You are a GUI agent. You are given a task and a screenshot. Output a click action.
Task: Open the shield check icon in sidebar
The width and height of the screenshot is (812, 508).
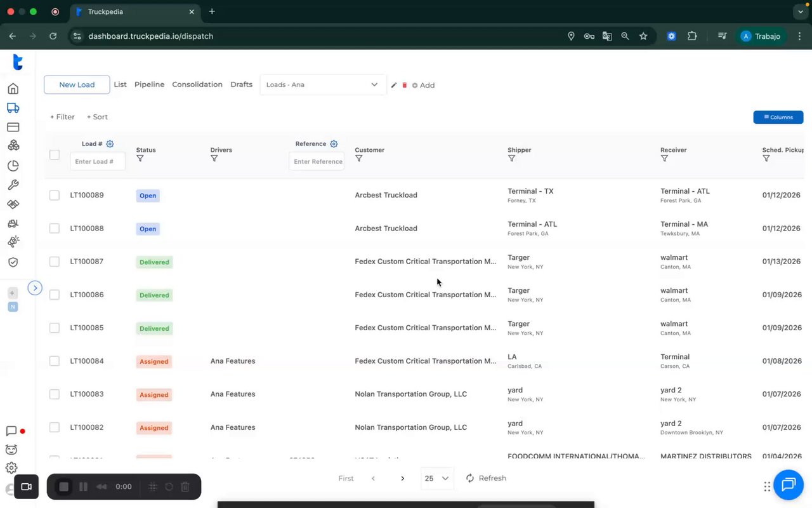pyautogui.click(x=13, y=262)
